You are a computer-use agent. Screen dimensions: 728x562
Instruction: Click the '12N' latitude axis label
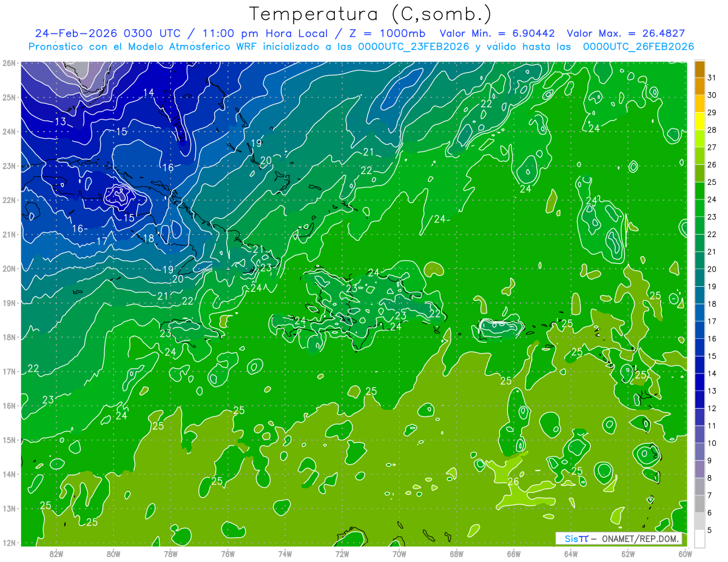9,543
